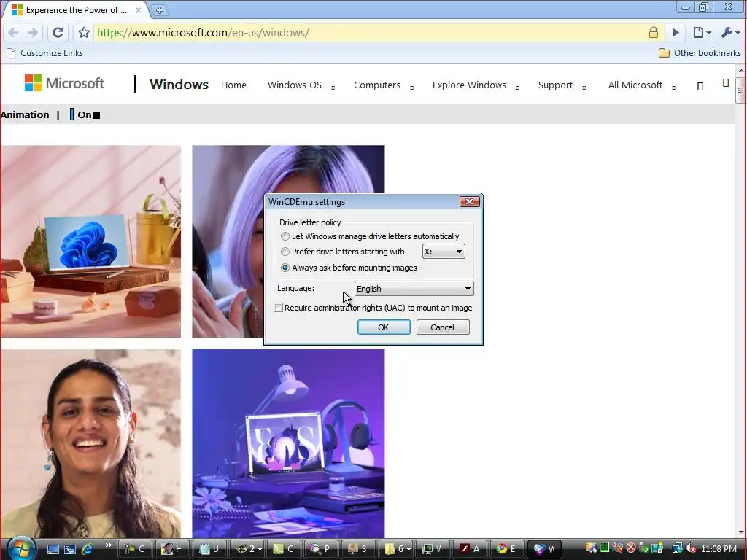Open the X: drive letter dropdown
The width and height of the screenshot is (747, 560).
pos(444,252)
